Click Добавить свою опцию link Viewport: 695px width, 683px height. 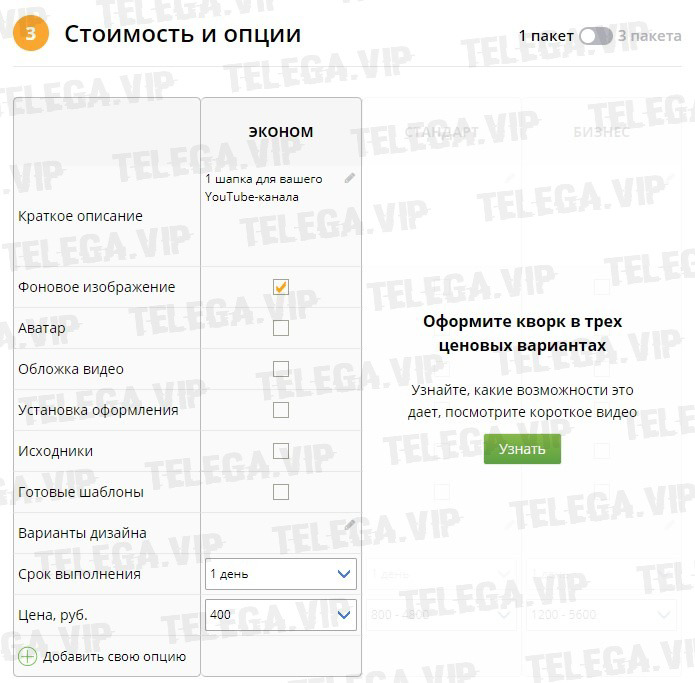114,657
